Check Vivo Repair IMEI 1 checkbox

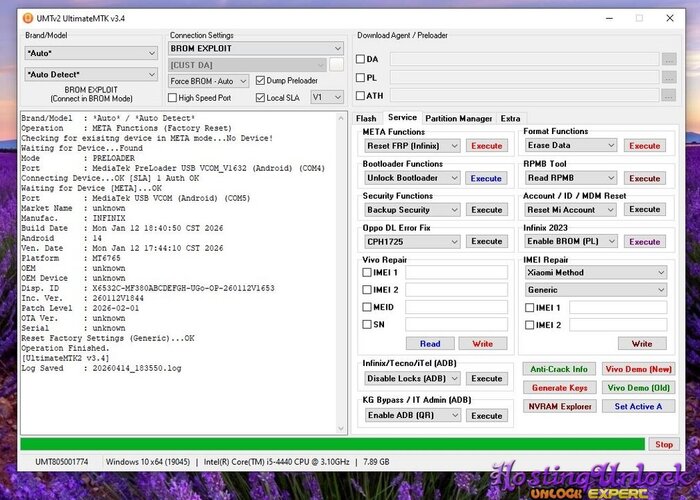pyautogui.click(x=367, y=272)
